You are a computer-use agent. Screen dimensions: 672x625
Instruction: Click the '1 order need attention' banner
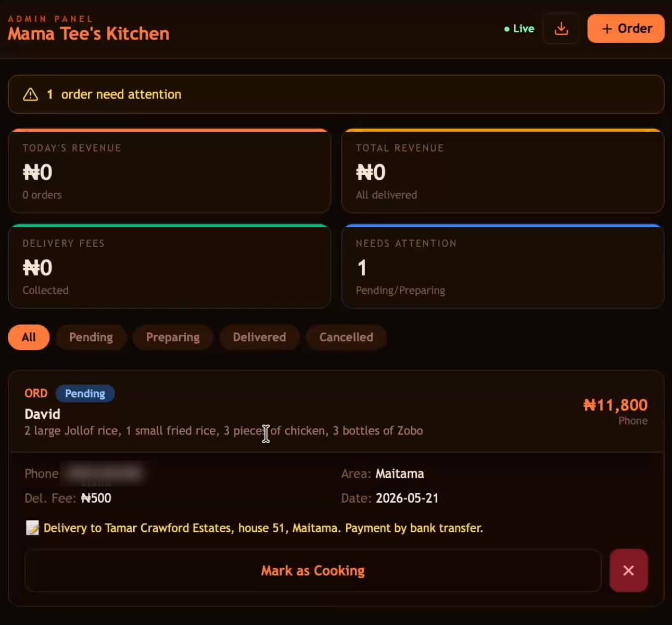pyautogui.click(x=336, y=94)
